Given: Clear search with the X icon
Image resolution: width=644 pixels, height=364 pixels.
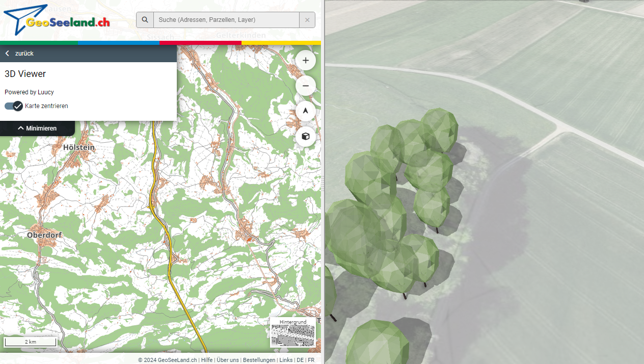Looking at the screenshot, I should point(307,20).
